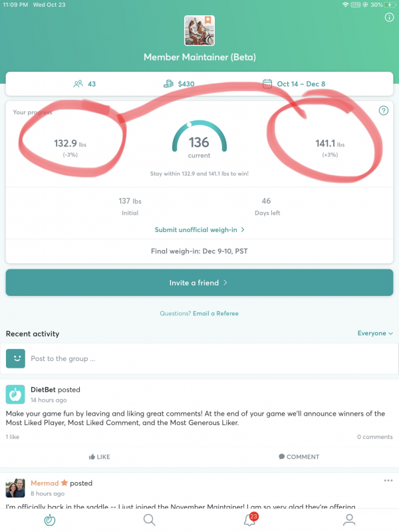Open the info icon in header
Viewport: 399px width, 532px height.
[x=389, y=17]
